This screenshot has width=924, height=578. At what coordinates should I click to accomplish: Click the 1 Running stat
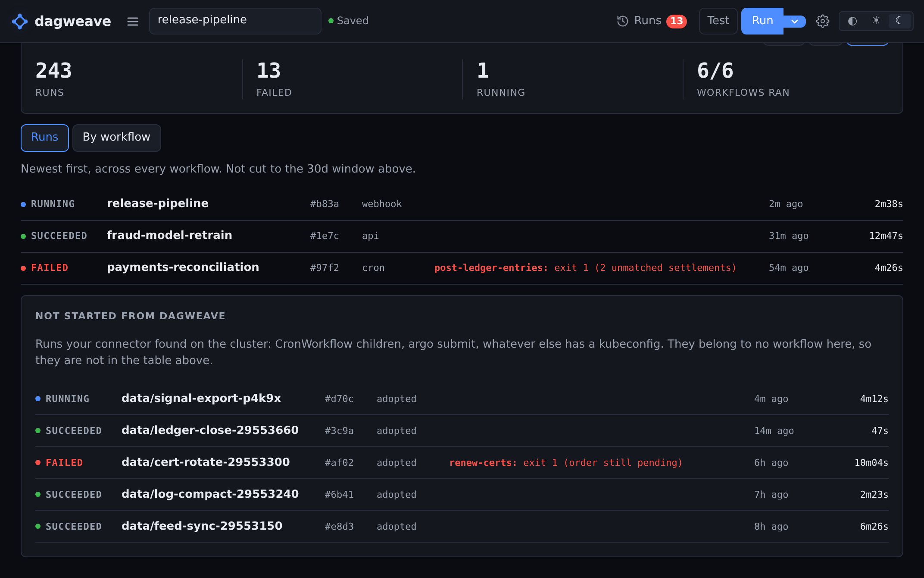pyautogui.click(x=501, y=79)
